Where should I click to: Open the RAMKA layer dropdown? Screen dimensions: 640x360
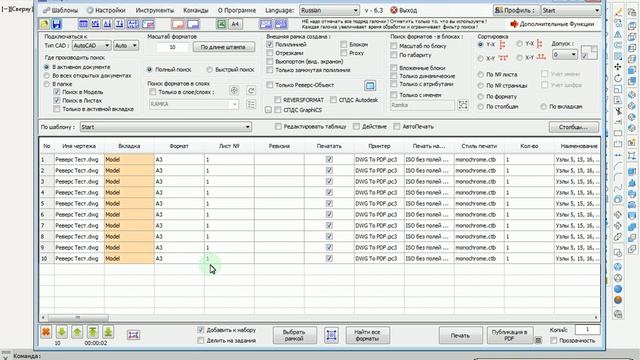(x=193, y=104)
